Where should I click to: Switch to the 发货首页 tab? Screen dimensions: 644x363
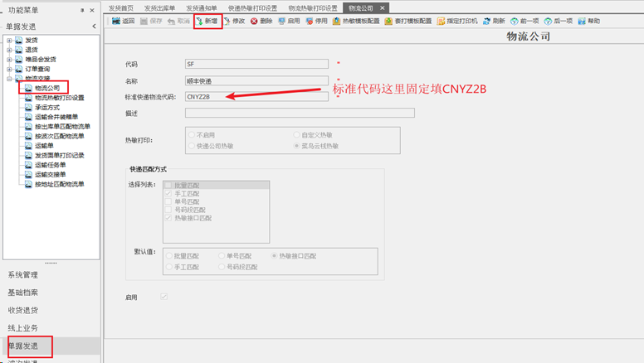coord(121,8)
